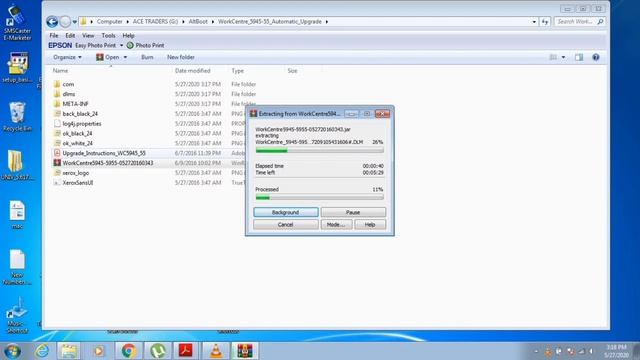Screen dimensions: 640x360
Task: Select the com folder
Action: point(68,84)
